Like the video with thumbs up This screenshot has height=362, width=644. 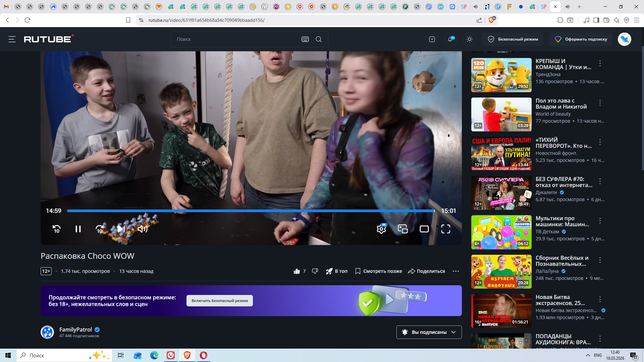tap(297, 271)
